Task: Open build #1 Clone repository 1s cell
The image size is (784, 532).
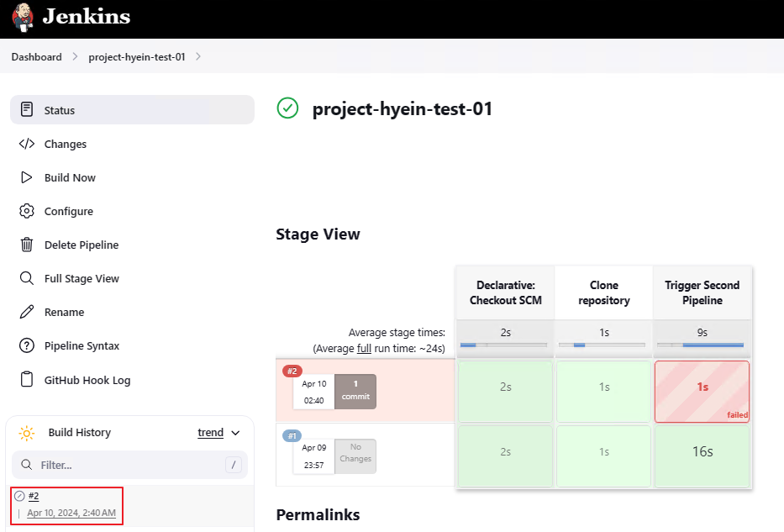Action: coord(604,456)
